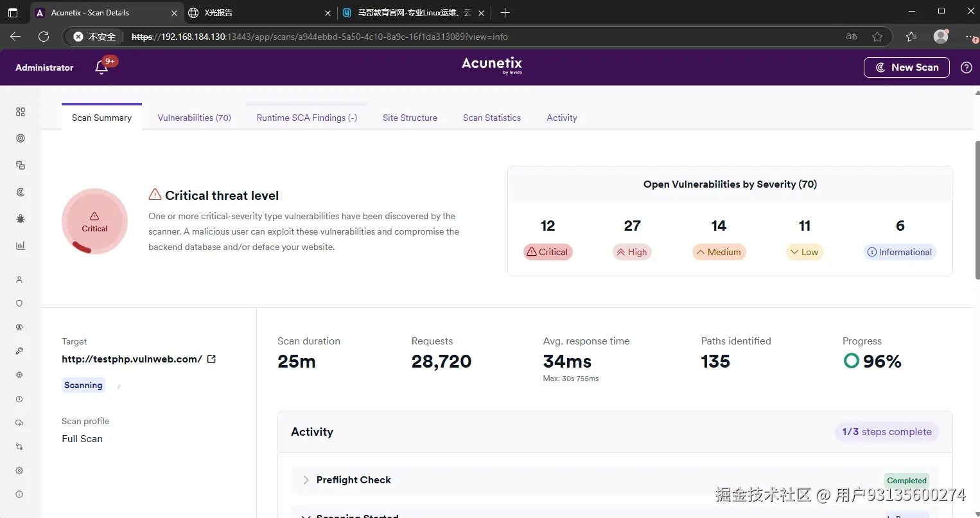Open Settings gear icon in sidebar

[x=19, y=470]
